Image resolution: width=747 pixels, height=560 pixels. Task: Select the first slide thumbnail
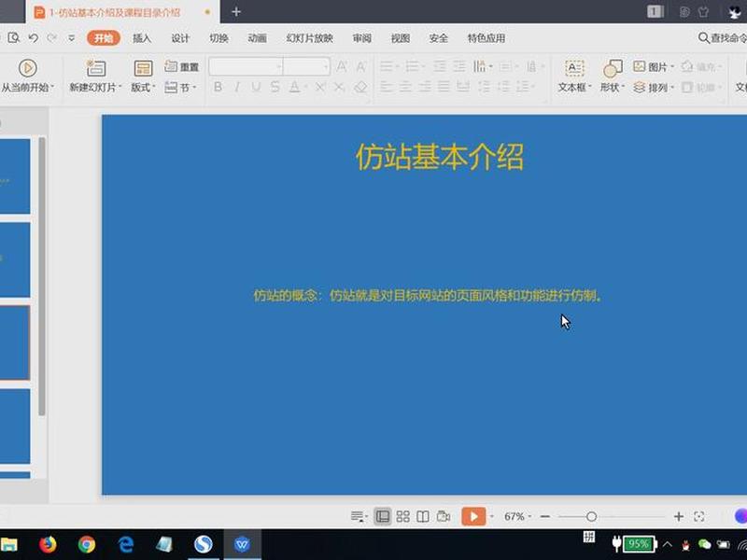tap(15, 176)
